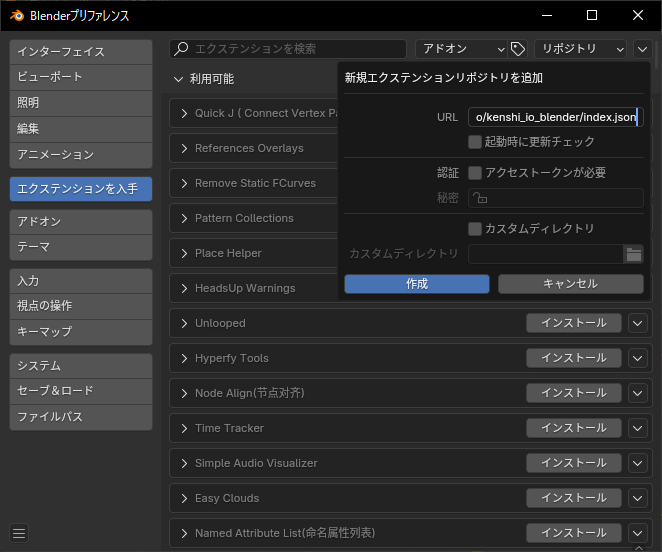
Task: Open the 編集 preferences tab
Action: (x=81, y=129)
